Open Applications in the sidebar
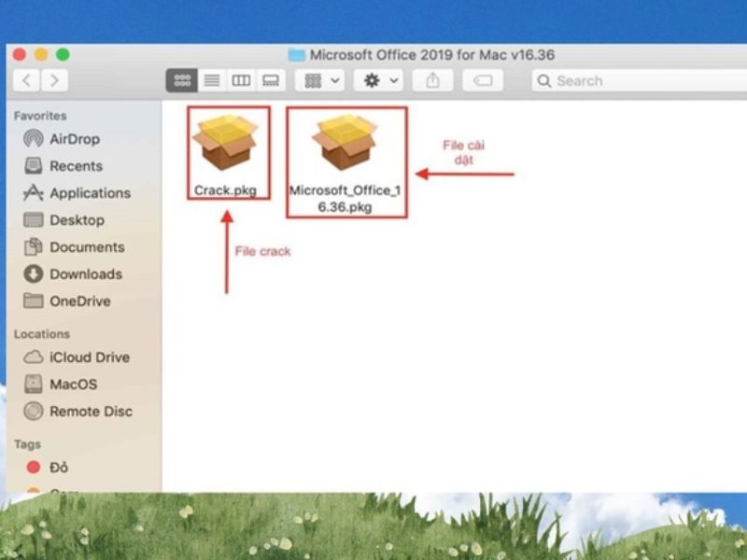Screen dimensions: 747x560 [78, 193]
